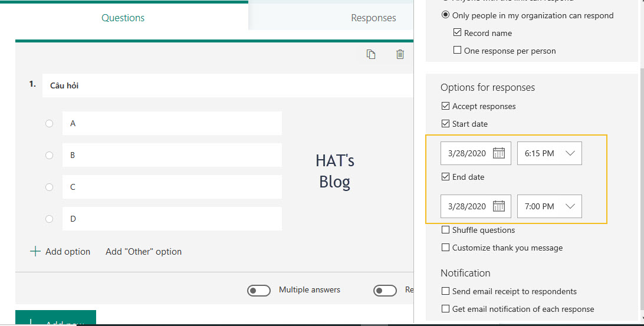Enable One response per person
The image size is (644, 326).
pos(457,50)
